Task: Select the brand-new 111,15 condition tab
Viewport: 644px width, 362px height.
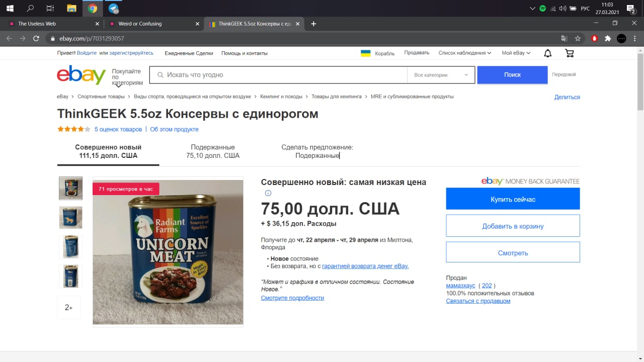Action: click(x=108, y=151)
